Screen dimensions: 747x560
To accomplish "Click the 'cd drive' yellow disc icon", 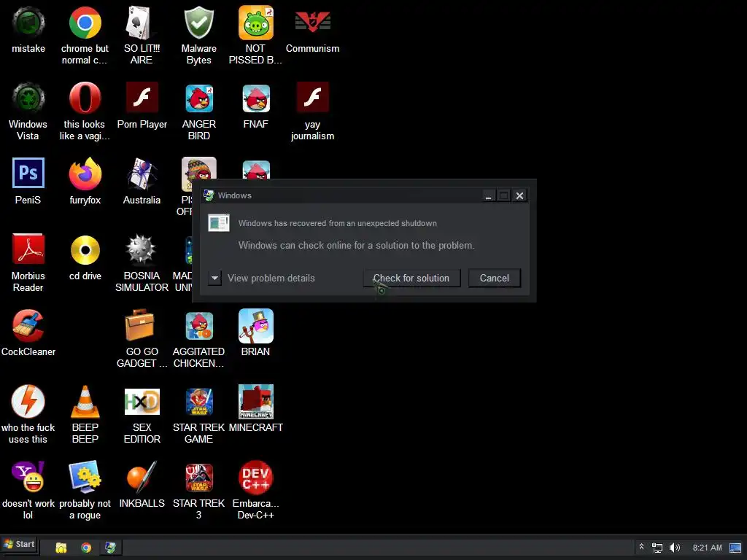I will tap(85, 250).
